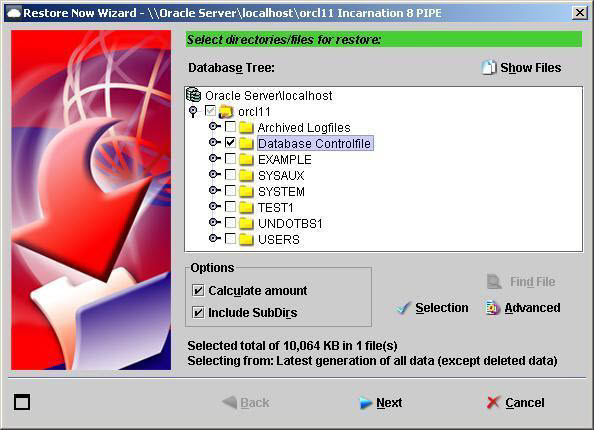The width and height of the screenshot is (594, 430).
Task: Click the SYSTEM folder icon
Action: [246, 191]
